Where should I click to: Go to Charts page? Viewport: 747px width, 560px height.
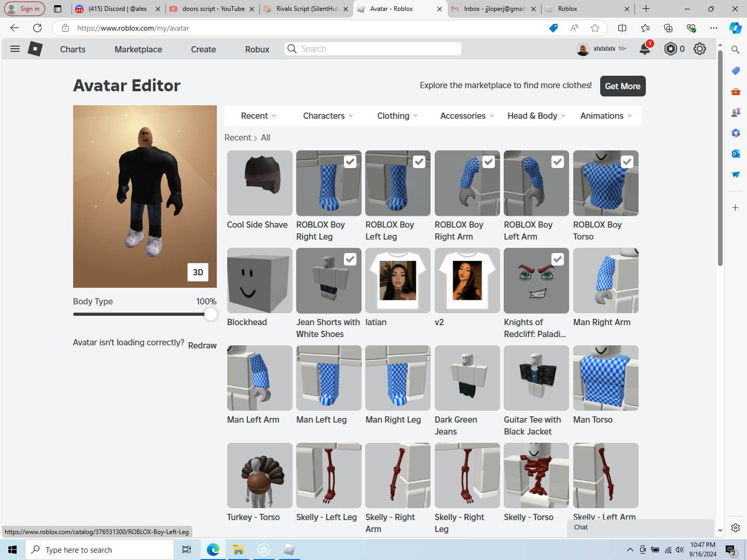tap(73, 49)
